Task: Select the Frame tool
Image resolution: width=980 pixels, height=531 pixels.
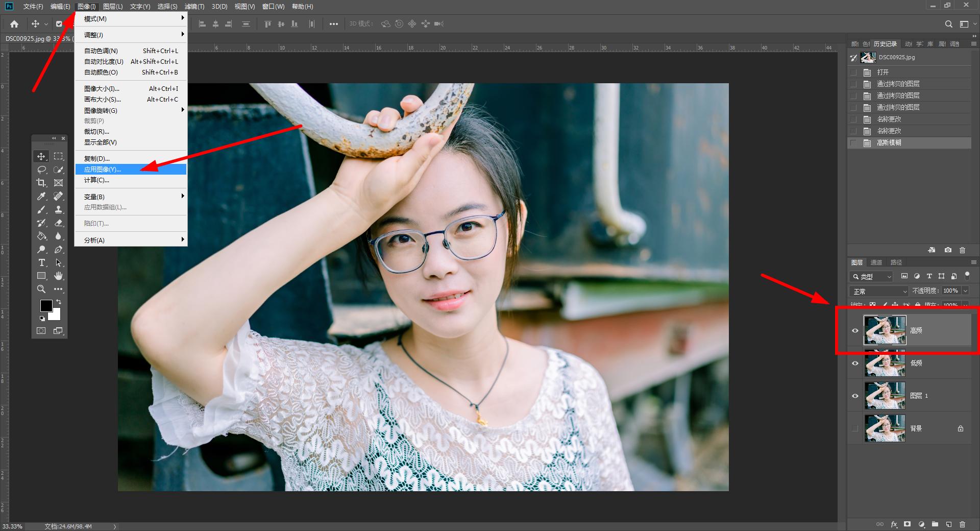Action: click(59, 183)
